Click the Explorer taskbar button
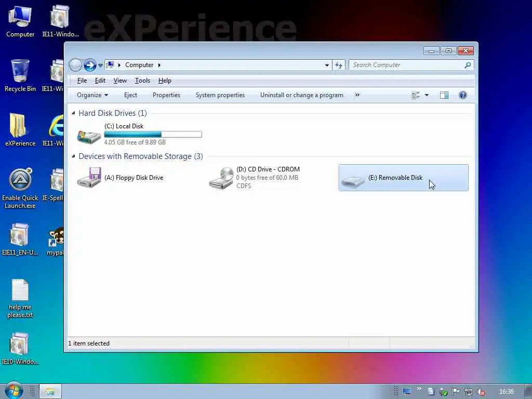The width and height of the screenshot is (532, 399). click(50, 392)
